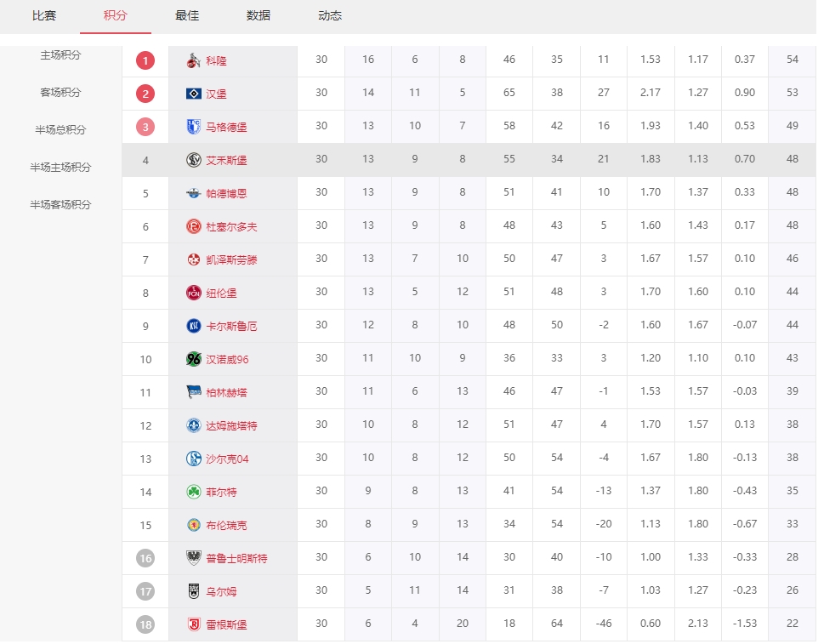
Task: Open the 凯泽斯劳滕 team link
Action: pos(231,259)
